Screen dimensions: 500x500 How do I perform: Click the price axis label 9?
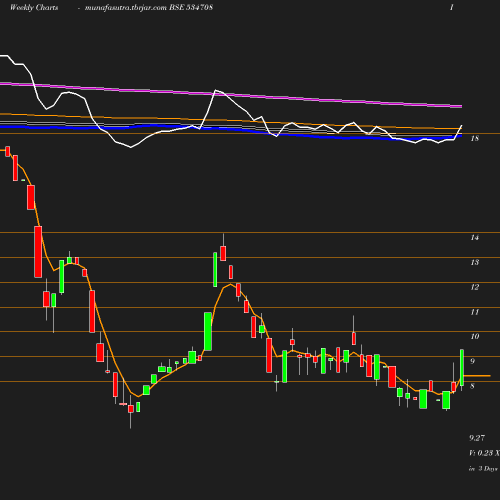[x=472, y=361]
